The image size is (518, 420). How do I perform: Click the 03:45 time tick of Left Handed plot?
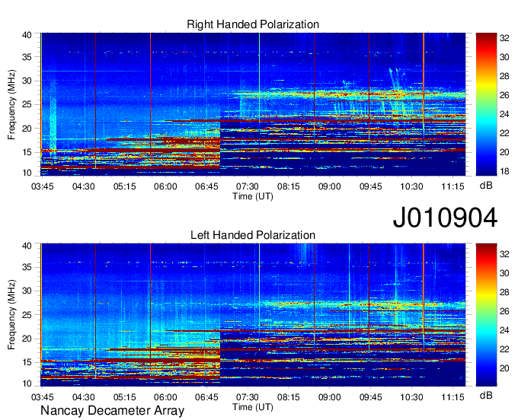[x=43, y=397]
